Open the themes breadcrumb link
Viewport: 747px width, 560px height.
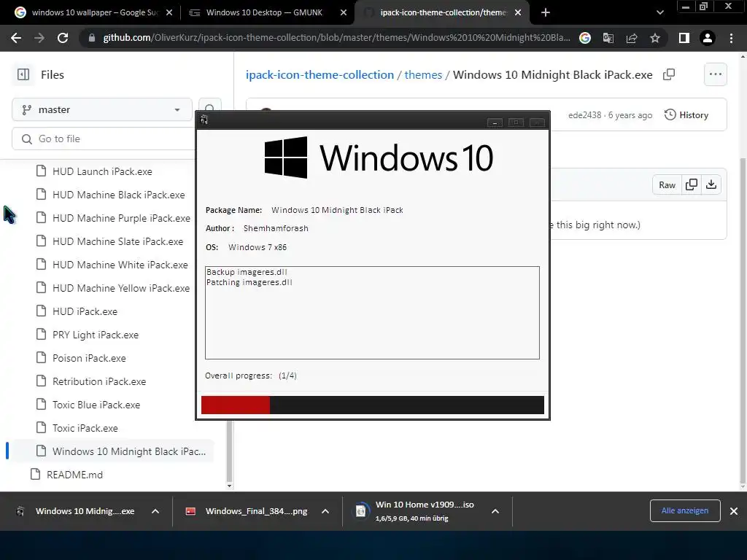tap(423, 75)
